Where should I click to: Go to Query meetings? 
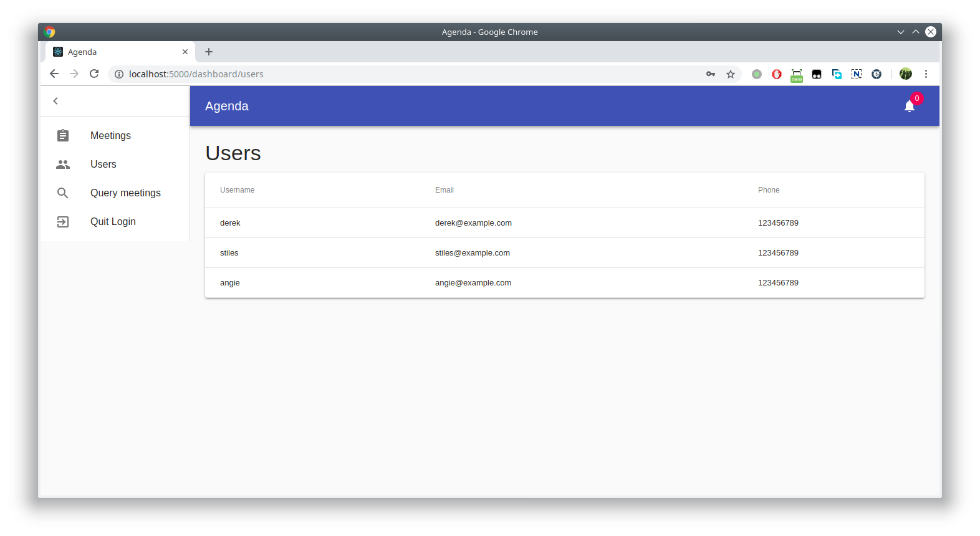pos(115,193)
